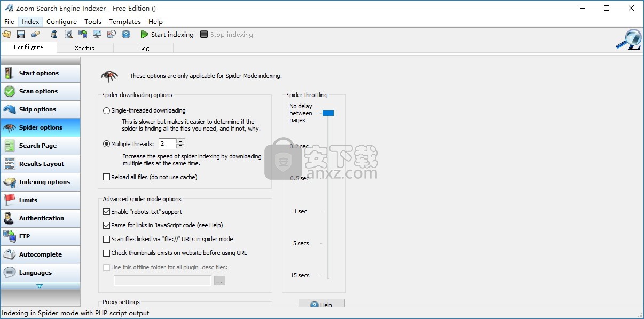The width and height of the screenshot is (644, 319).
Task: Save configuration using the floppy disk icon
Action: click(21, 34)
